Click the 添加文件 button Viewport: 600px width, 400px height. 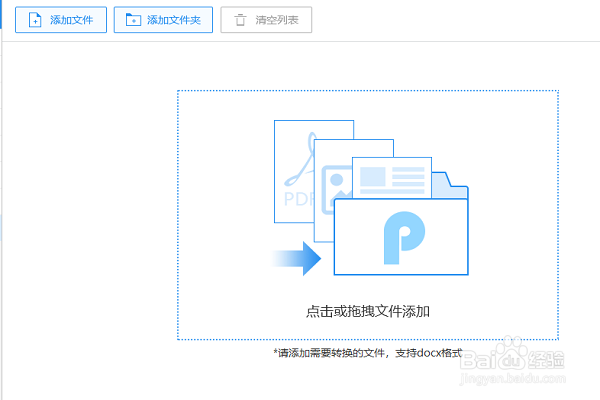[x=61, y=20]
